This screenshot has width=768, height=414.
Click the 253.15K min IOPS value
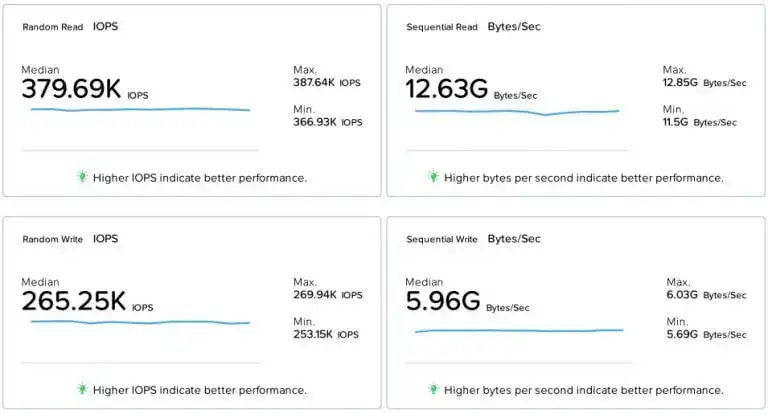pos(315,335)
